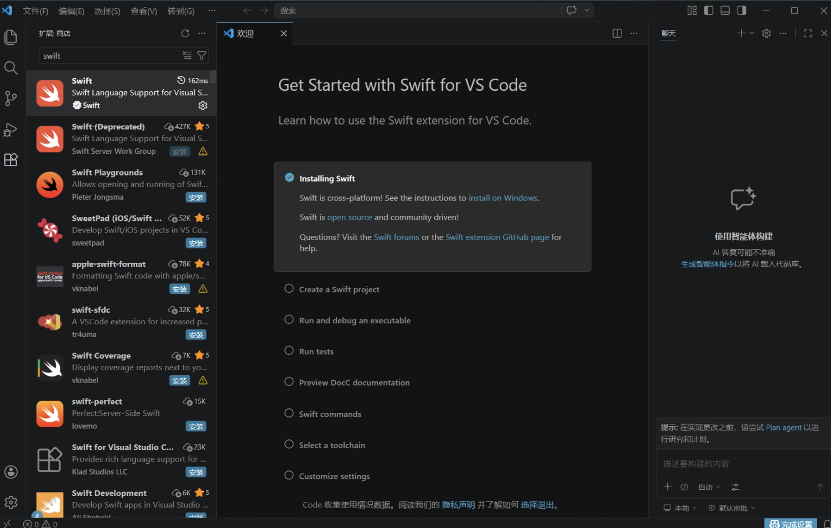Screen dimensions: 832x528
Task: Go forward navigation arrow
Action: click(x=264, y=11)
